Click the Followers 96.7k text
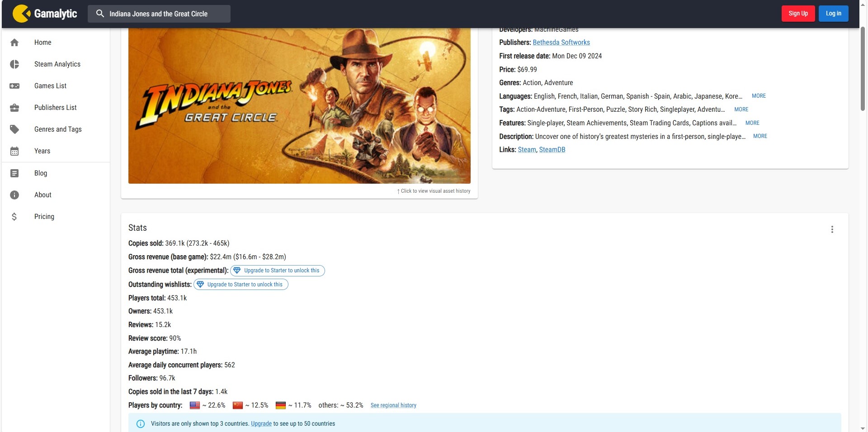This screenshot has width=868, height=432. [152, 378]
